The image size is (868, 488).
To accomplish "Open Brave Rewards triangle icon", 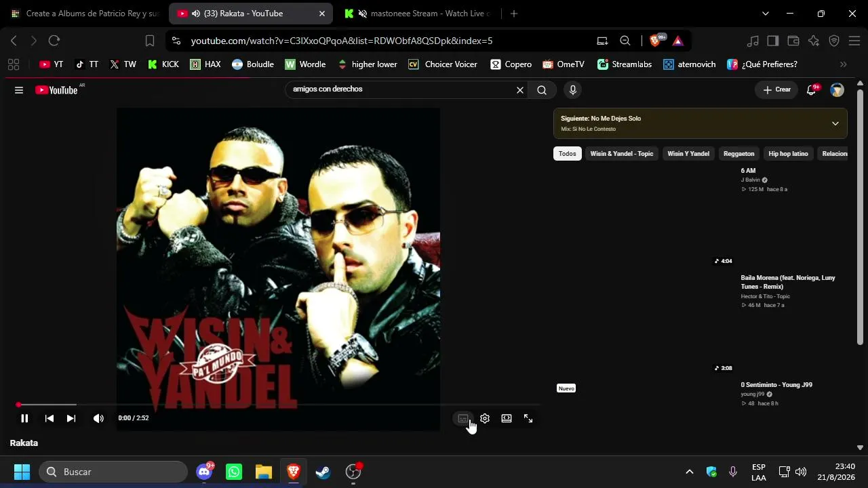I will point(677,41).
